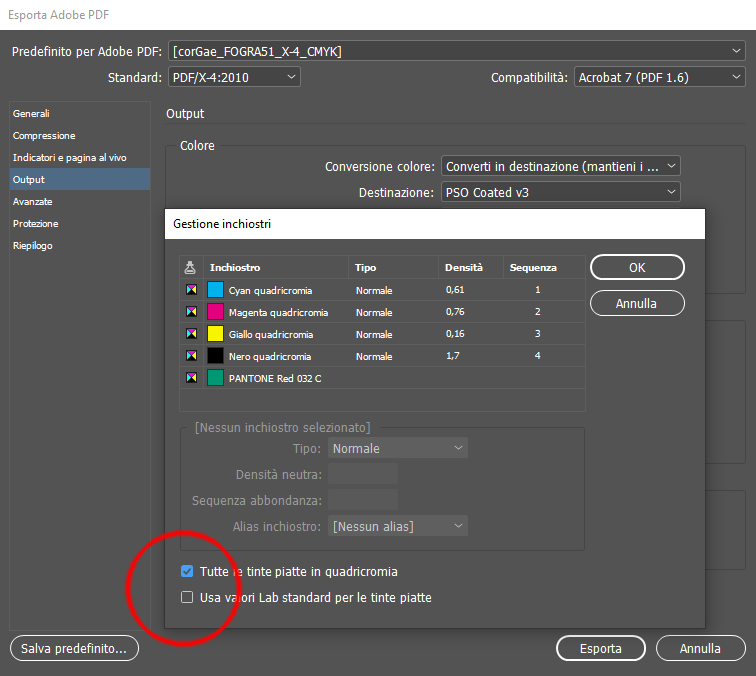
Task: Select the Giallo quadricromia ink row
Action: tap(382, 334)
